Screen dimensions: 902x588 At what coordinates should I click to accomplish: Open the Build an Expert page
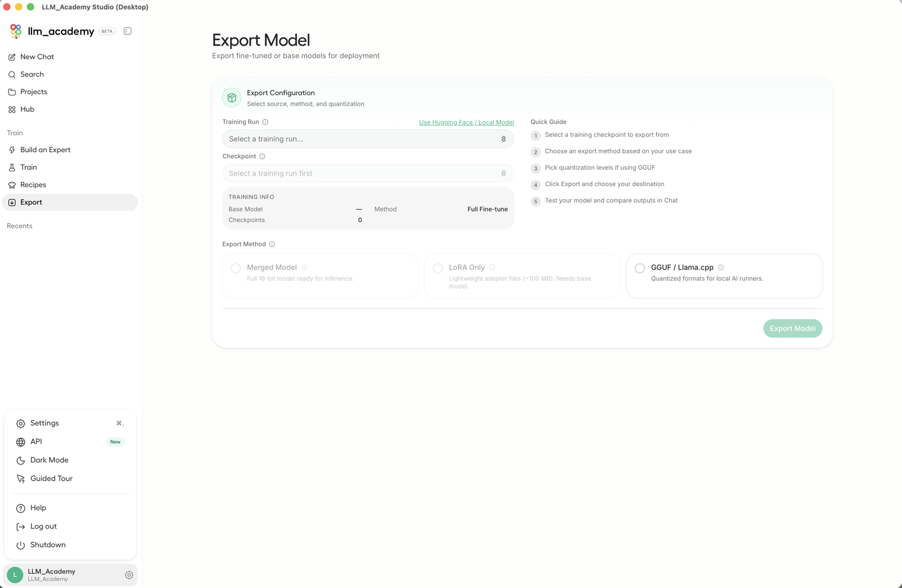pyautogui.click(x=70, y=150)
